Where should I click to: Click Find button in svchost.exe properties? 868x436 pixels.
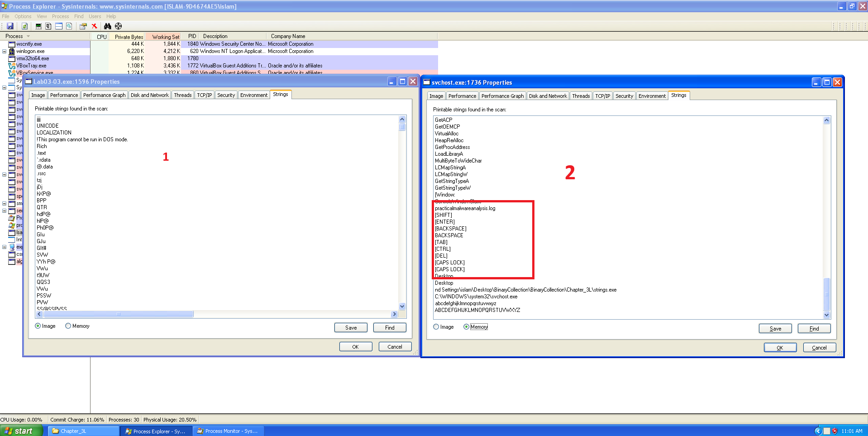point(814,329)
